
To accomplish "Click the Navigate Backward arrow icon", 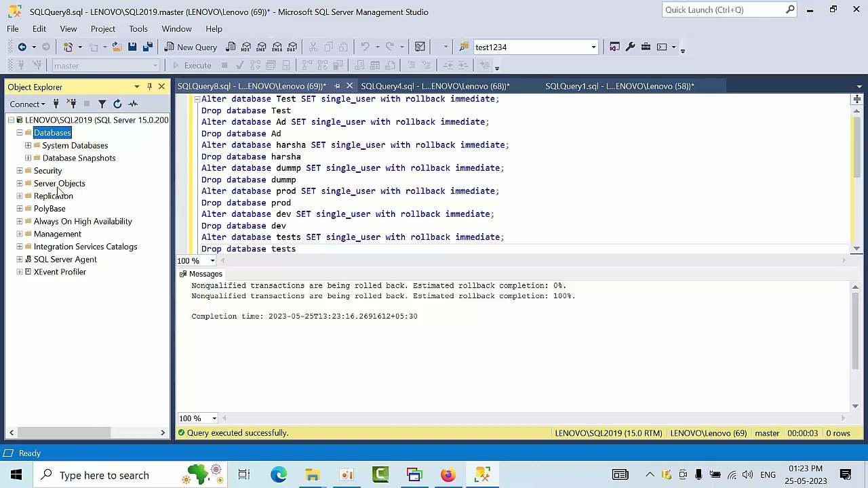I will point(22,47).
